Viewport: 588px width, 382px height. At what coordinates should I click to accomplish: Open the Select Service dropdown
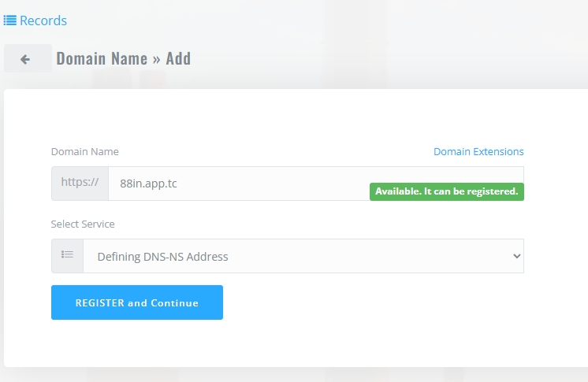coord(303,256)
